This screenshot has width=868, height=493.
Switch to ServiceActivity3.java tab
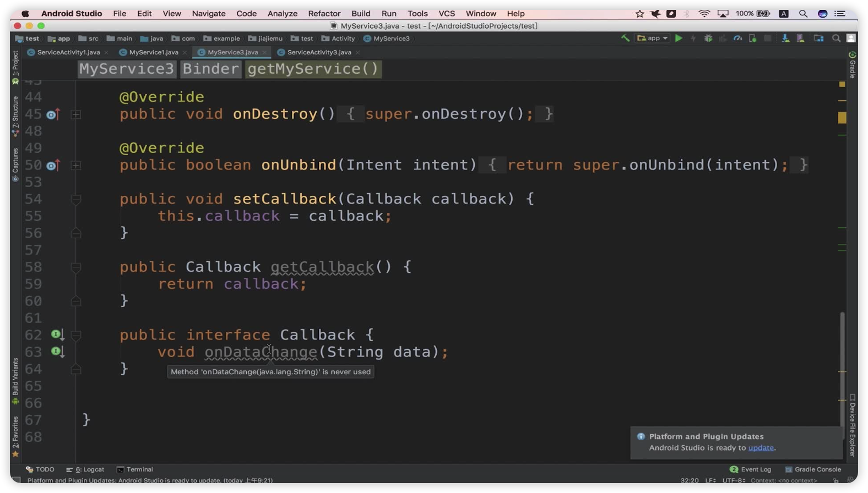point(319,52)
